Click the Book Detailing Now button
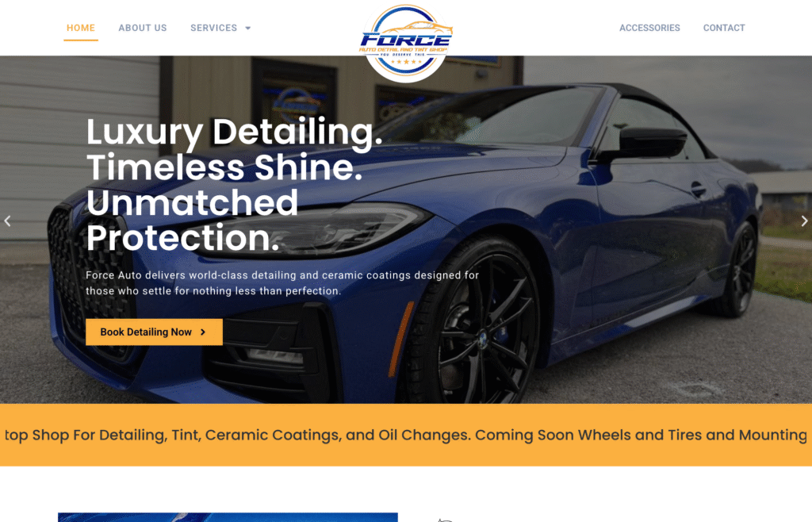This screenshot has width=812, height=522. click(x=154, y=332)
